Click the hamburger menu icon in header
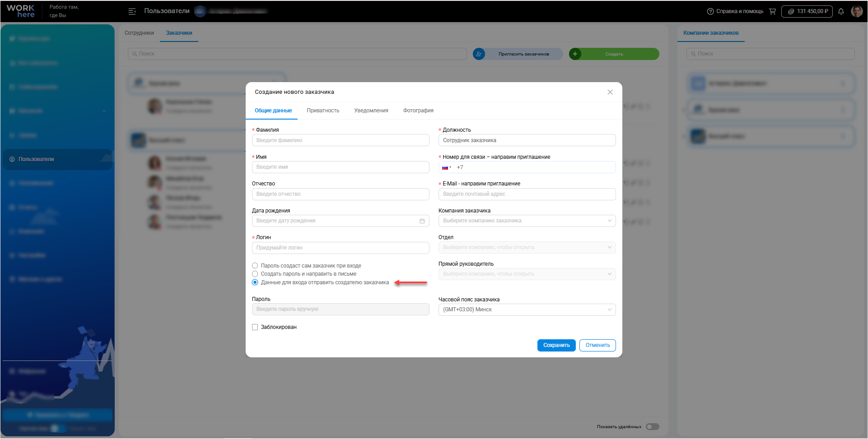Viewport: 868px width, 439px height. click(132, 11)
